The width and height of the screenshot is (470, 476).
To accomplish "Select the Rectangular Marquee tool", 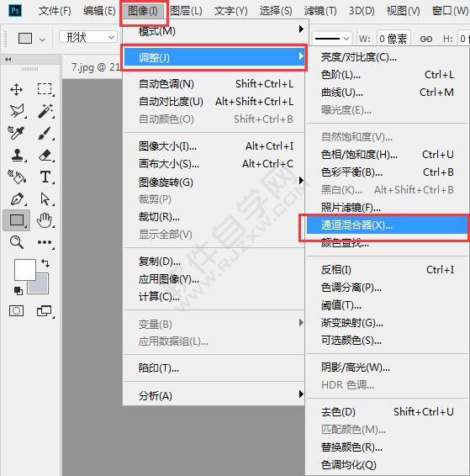I will [45, 89].
